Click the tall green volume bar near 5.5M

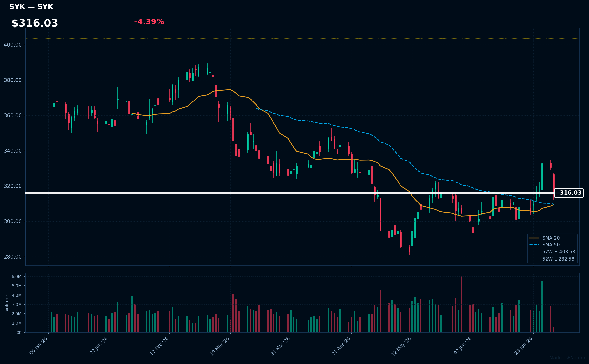(x=542, y=307)
